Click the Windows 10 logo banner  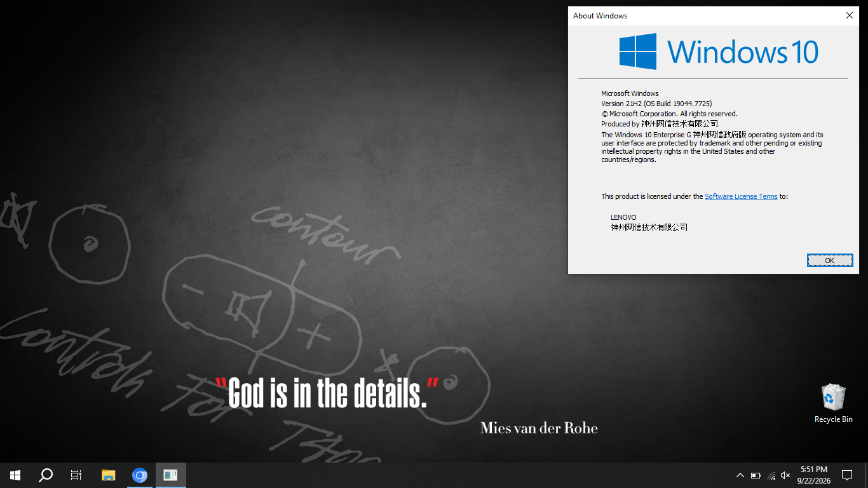pyautogui.click(x=719, y=51)
